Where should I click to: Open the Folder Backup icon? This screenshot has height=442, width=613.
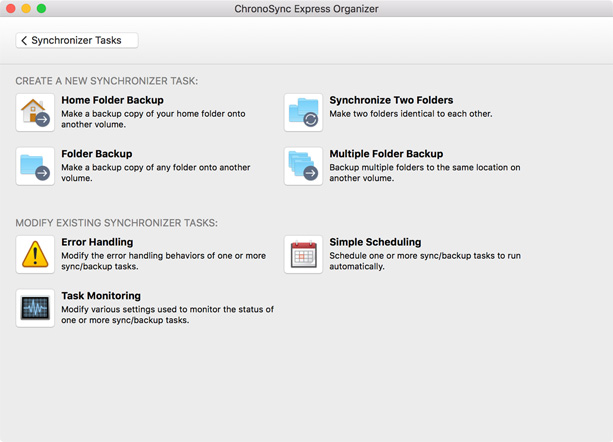(35, 166)
